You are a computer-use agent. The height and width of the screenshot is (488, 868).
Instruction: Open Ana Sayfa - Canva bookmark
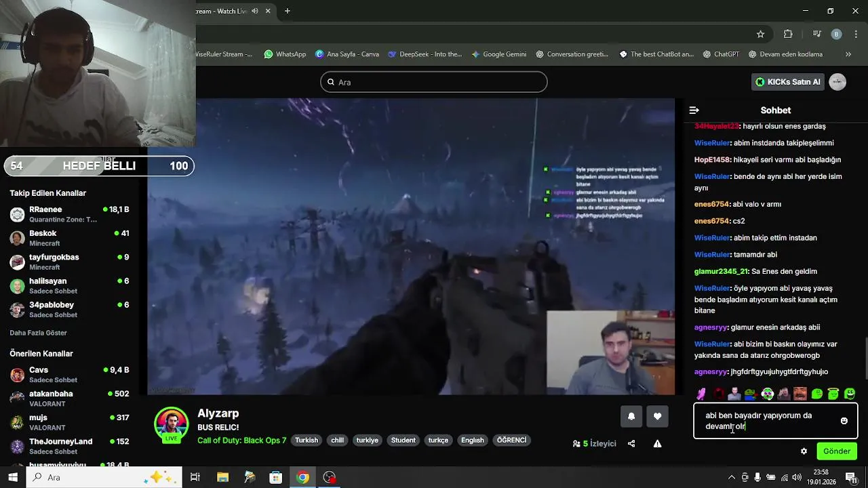tap(347, 54)
